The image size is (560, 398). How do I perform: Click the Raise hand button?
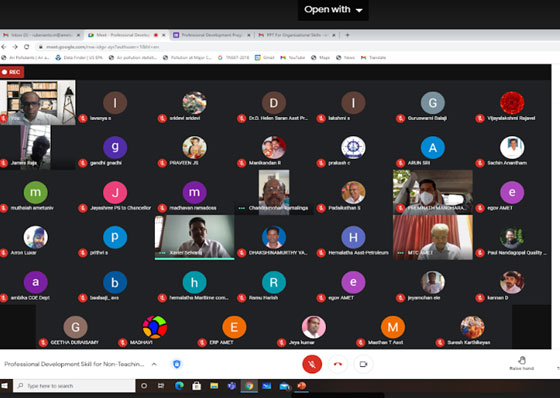[521, 363]
